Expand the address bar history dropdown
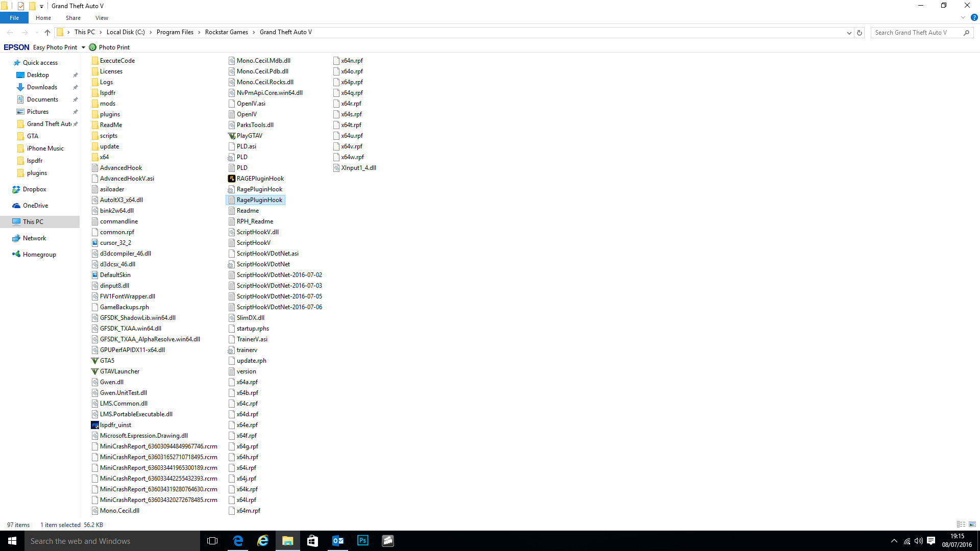This screenshot has height=551, width=980. tap(849, 33)
